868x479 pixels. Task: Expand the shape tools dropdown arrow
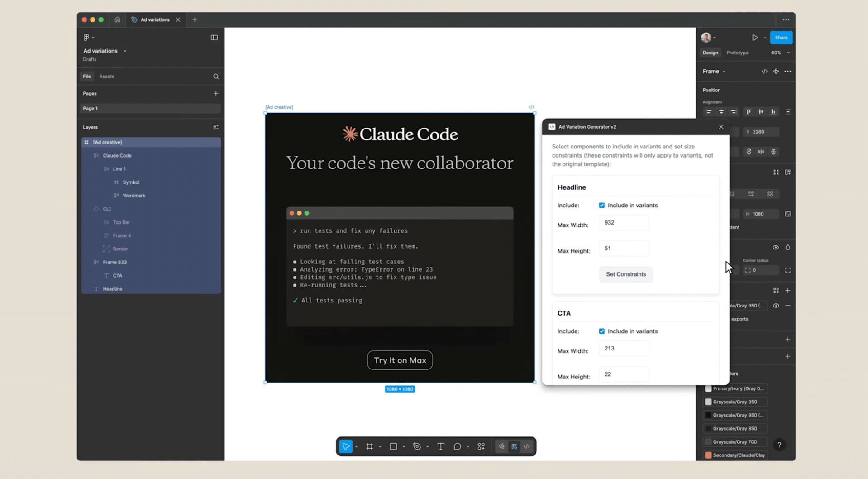(x=404, y=447)
